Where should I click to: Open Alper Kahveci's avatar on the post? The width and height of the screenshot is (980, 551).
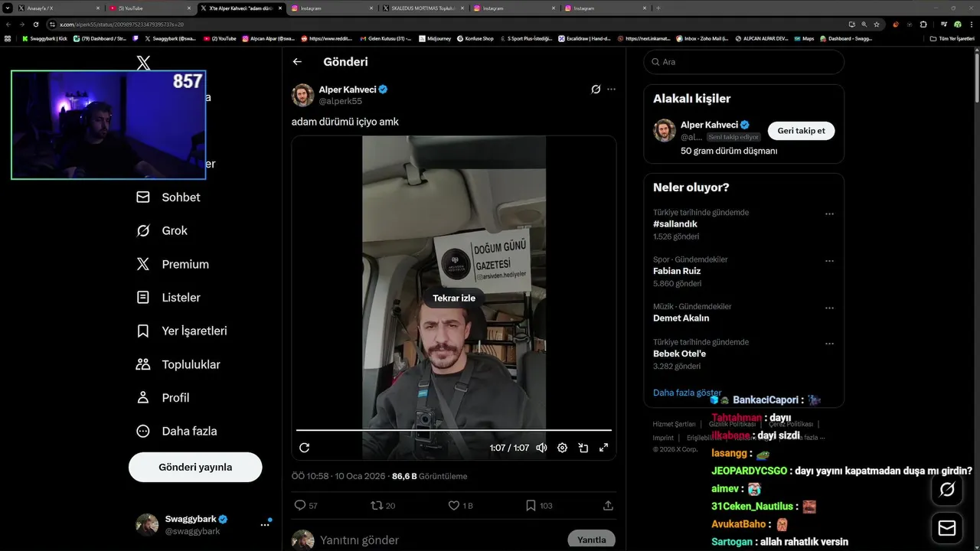click(x=302, y=95)
